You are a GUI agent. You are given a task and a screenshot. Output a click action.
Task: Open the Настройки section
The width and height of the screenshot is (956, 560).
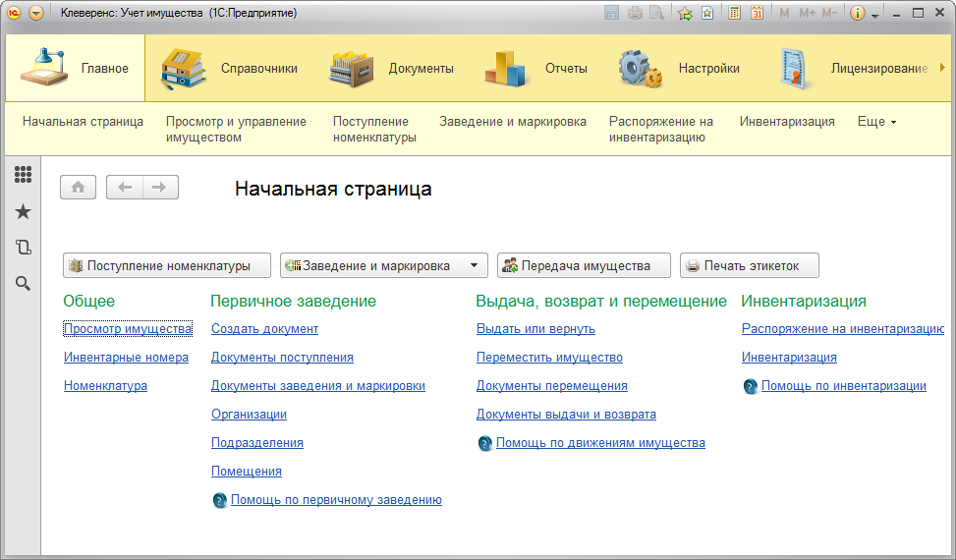click(x=679, y=68)
